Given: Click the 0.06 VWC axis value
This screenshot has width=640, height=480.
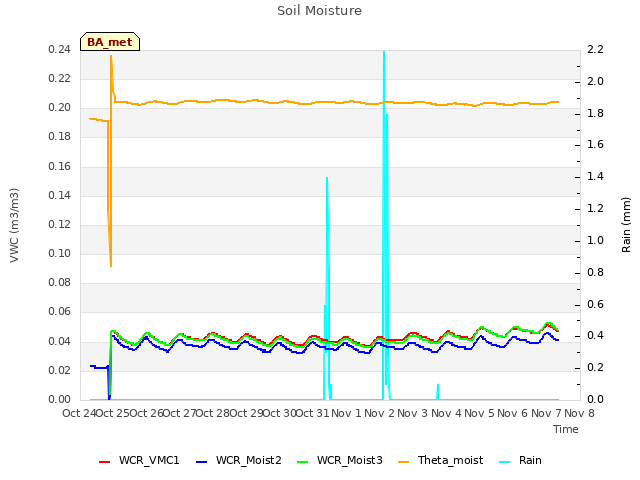Looking at the screenshot, I should [x=60, y=312].
